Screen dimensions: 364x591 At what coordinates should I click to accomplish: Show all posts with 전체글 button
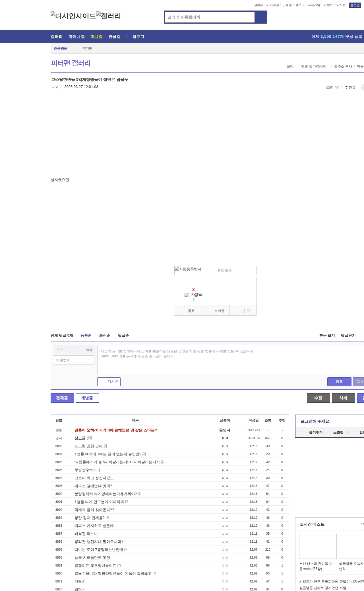pos(62,398)
